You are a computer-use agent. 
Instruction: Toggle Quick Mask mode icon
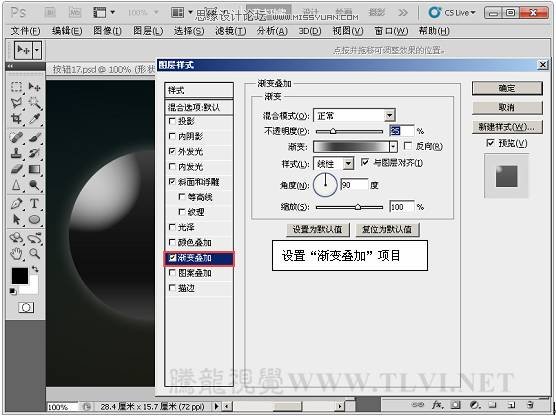pos(26,307)
